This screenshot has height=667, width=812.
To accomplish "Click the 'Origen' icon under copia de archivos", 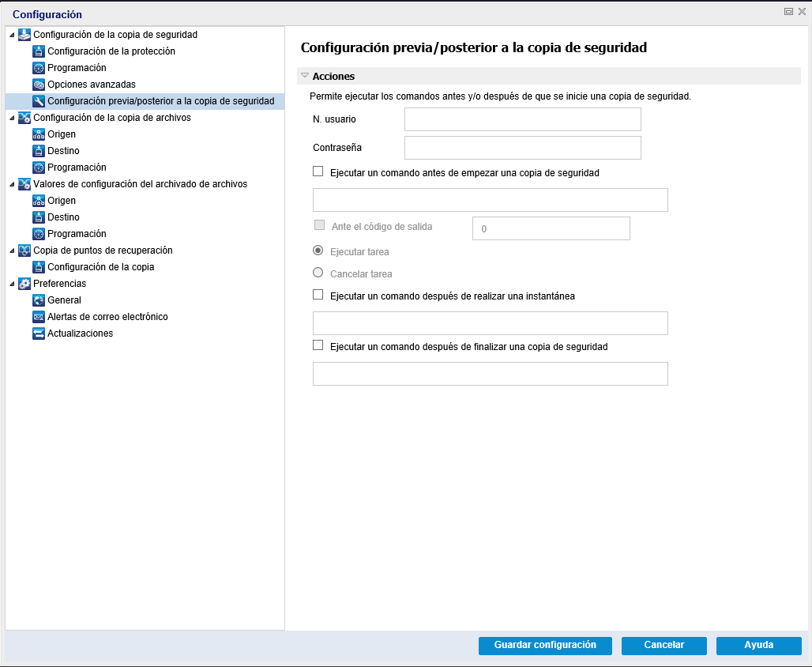I will 39,134.
